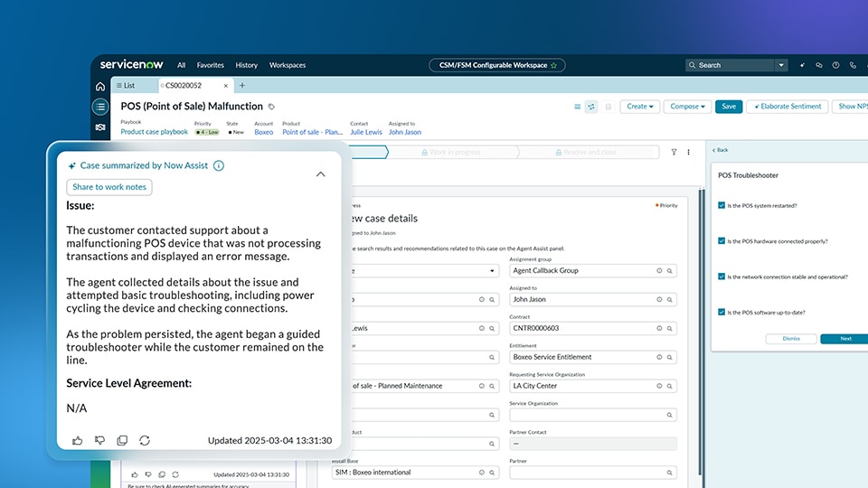
Task: Open the playbook three-dot more menu
Action: (x=689, y=152)
